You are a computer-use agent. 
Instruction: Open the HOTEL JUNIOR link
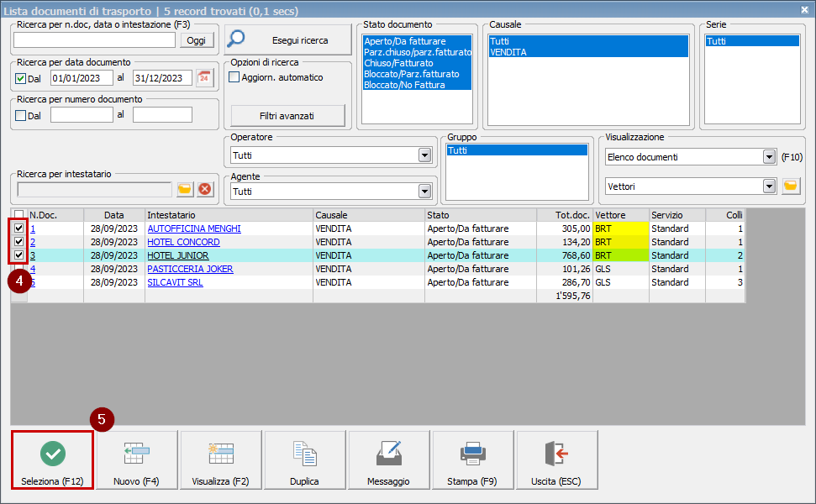click(178, 255)
